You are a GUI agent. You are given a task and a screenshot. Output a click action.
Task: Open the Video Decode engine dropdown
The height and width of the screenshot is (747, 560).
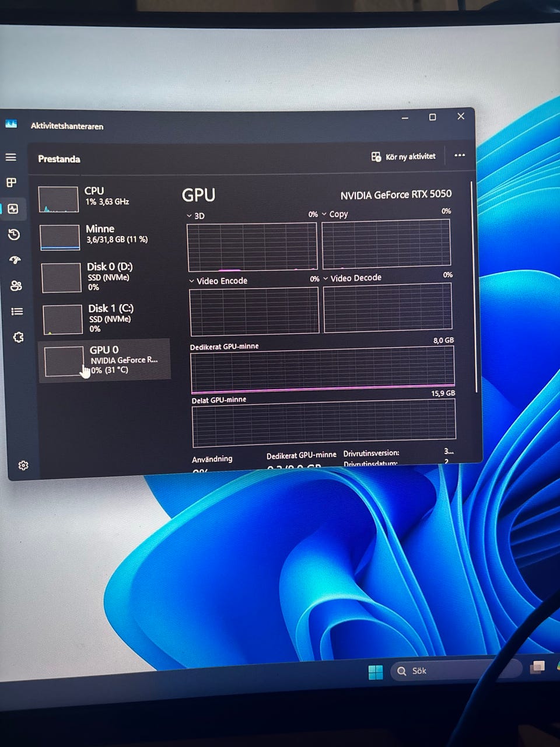click(x=352, y=278)
